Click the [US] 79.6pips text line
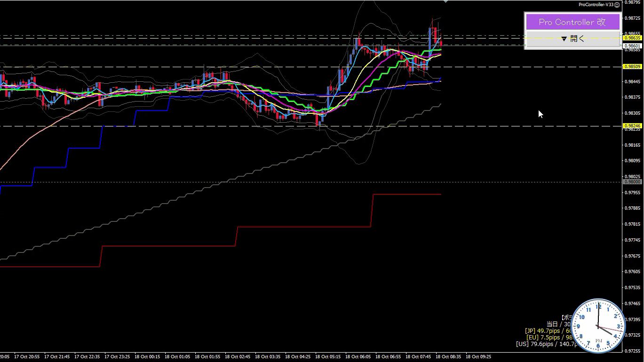The height and width of the screenshot is (362, 644). (547, 344)
